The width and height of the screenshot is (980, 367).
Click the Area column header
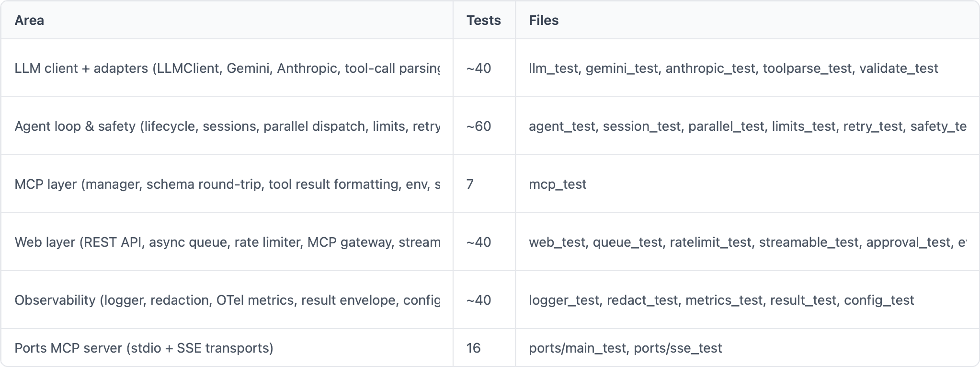tap(227, 20)
